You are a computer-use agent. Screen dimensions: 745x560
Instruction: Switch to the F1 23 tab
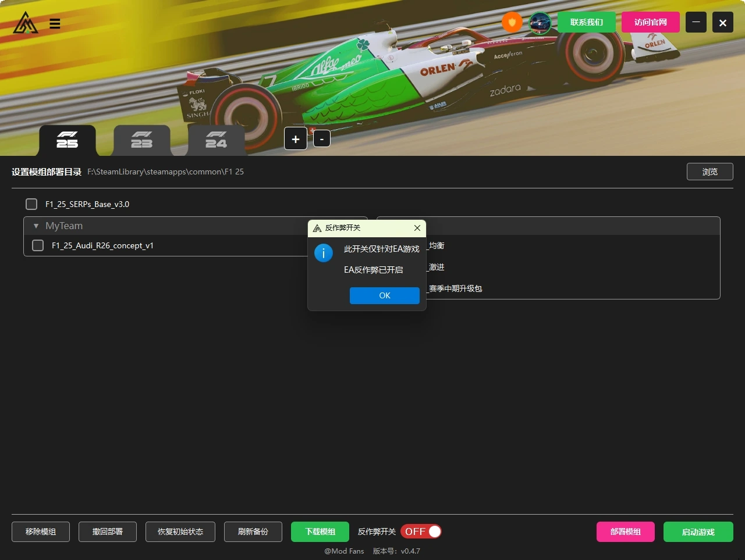[x=142, y=140]
